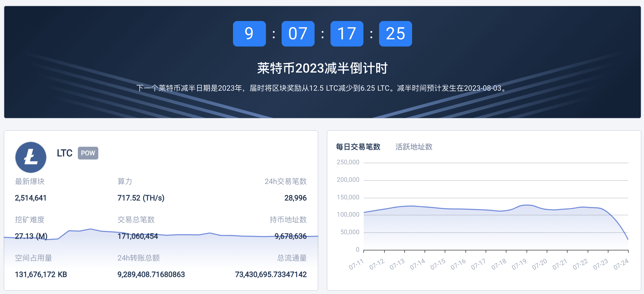Screen dimensions: 644x294
Task: Click the 07-24 date marker on chart axis
Action: click(621, 264)
